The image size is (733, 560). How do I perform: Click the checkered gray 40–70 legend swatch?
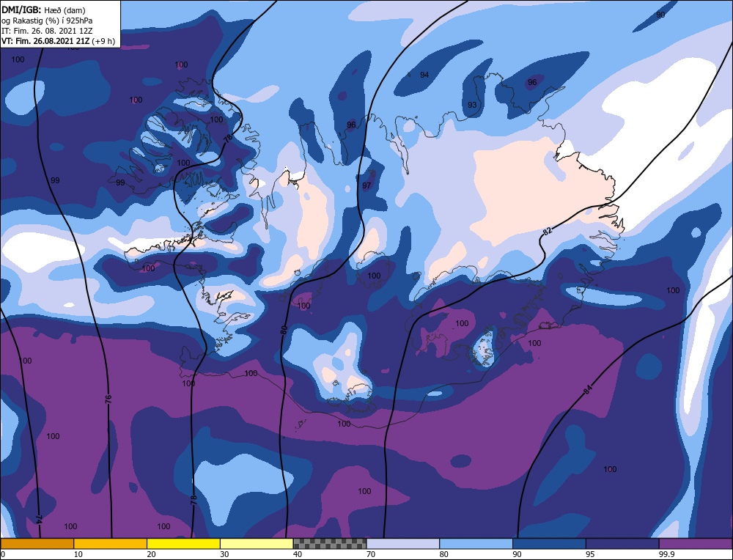(330, 543)
